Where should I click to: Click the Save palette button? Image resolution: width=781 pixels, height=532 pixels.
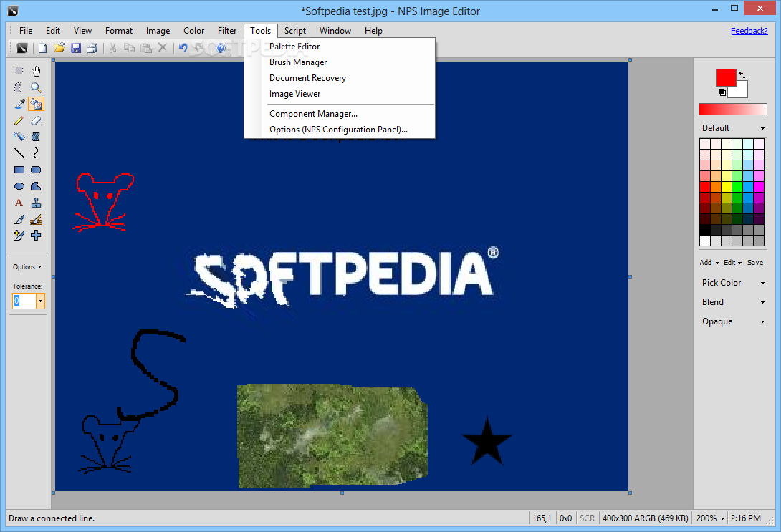[x=755, y=262]
